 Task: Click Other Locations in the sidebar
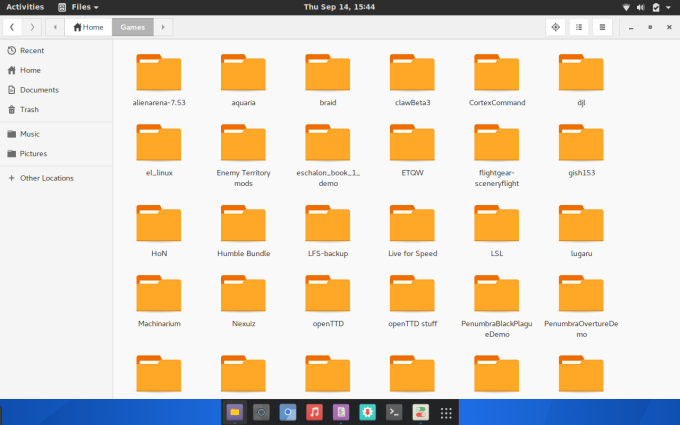coord(46,178)
